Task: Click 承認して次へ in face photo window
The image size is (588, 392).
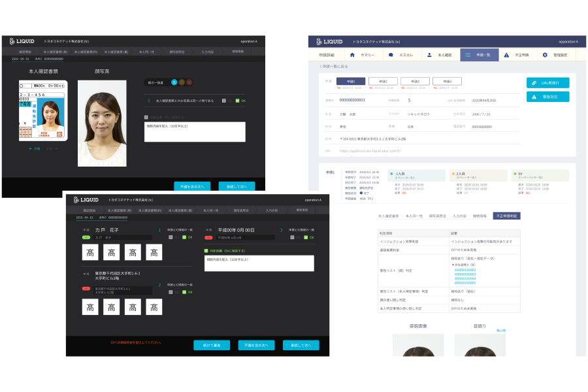Action: click(237, 186)
